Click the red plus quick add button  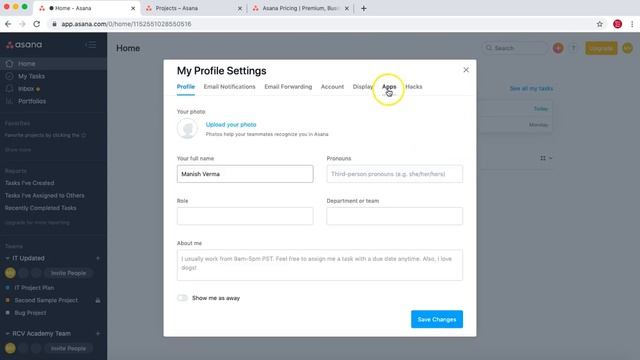(x=558, y=48)
